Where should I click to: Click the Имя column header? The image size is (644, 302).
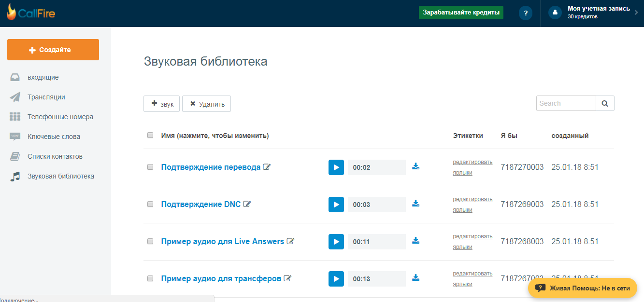(x=215, y=136)
